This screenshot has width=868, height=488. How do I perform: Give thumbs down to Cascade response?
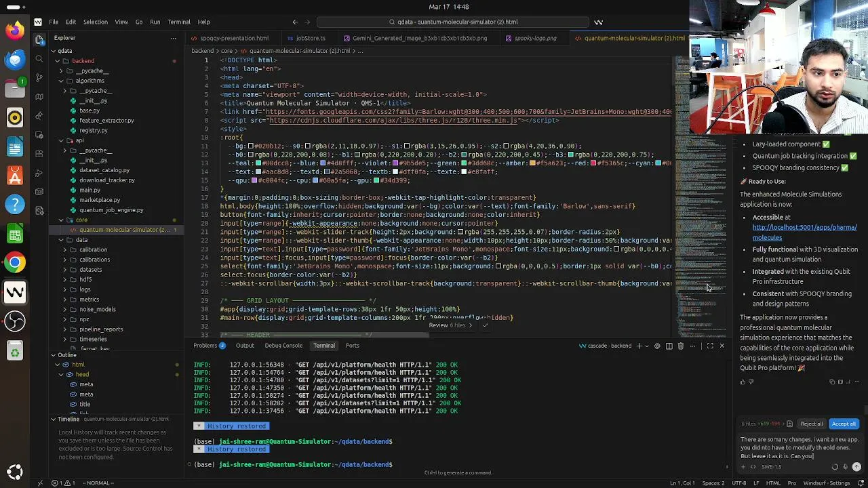[751, 382]
